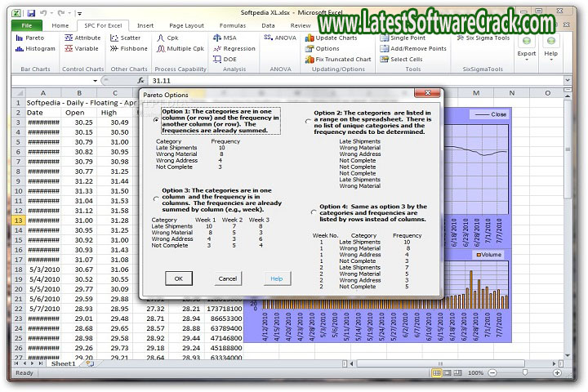Zoom in with plus button
This screenshot has height=392, width=588.
click(557, 373)
